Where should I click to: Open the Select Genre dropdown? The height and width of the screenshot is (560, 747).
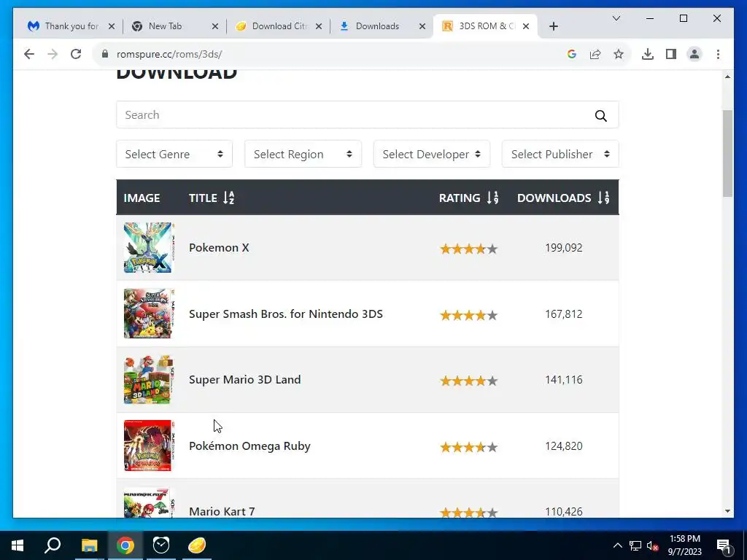(x=174, y=154)
